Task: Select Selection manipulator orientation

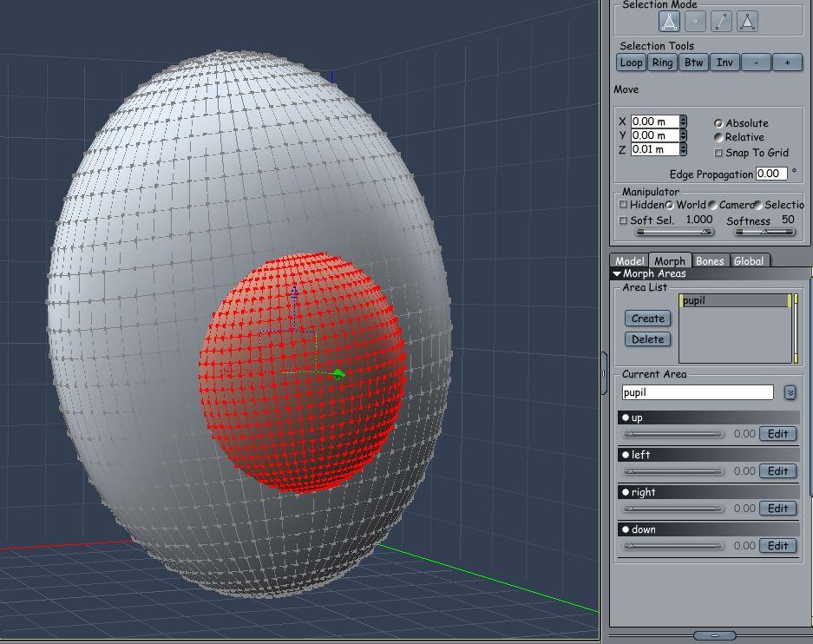Action: pos(758,206)
